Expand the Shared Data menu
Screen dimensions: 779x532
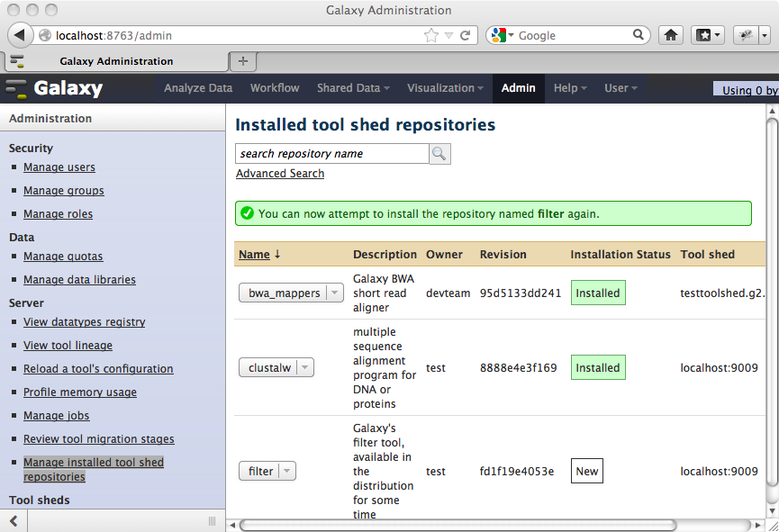click(x=353, y=88)
